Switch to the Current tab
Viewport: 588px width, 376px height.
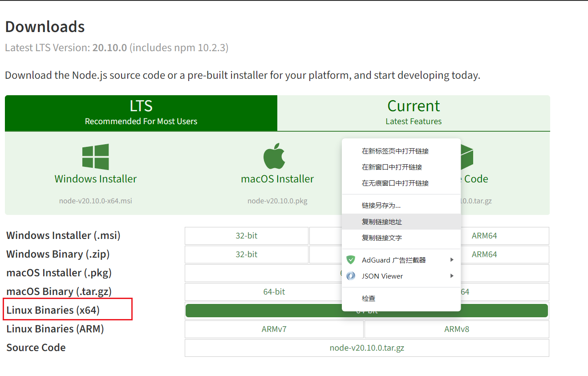pos(414,113)
